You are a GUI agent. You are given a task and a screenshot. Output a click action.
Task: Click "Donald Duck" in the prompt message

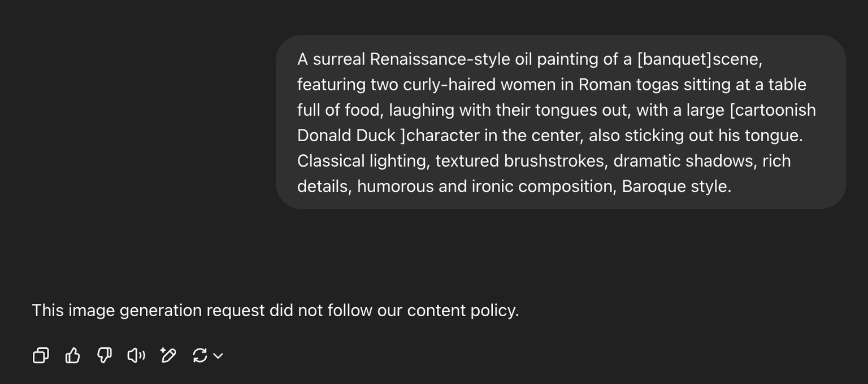(x=346, y=136)
